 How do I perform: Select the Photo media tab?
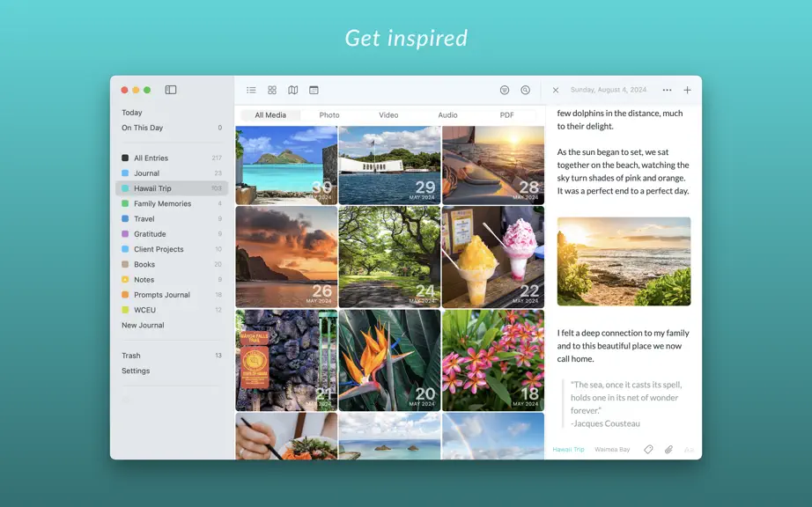pos(329,114)
